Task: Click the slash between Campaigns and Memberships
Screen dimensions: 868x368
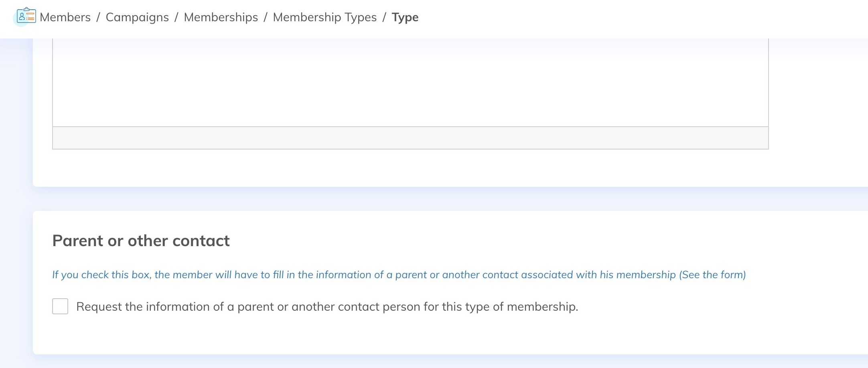Action: (x=176, y=17)
